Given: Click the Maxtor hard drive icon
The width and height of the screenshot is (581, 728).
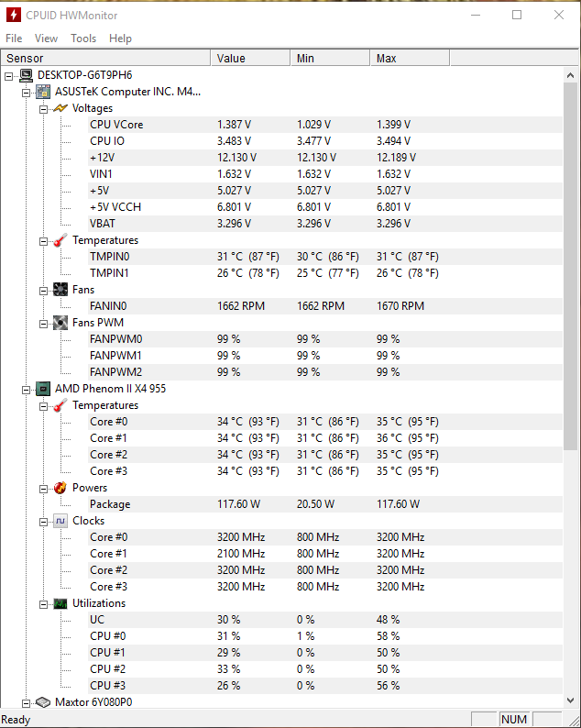Looking at the screenshot, I should coord(43,702).
